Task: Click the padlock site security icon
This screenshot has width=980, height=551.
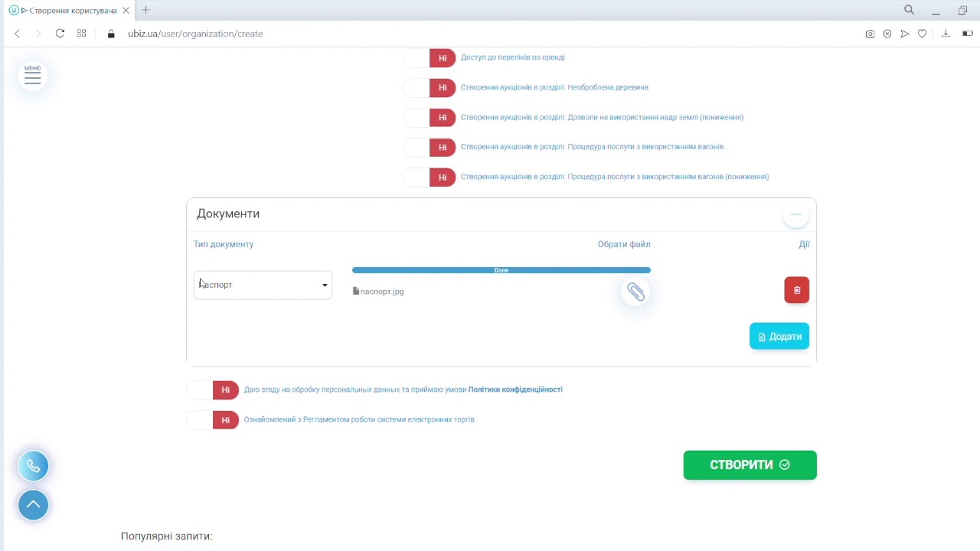Action: [x=111, y=34]
